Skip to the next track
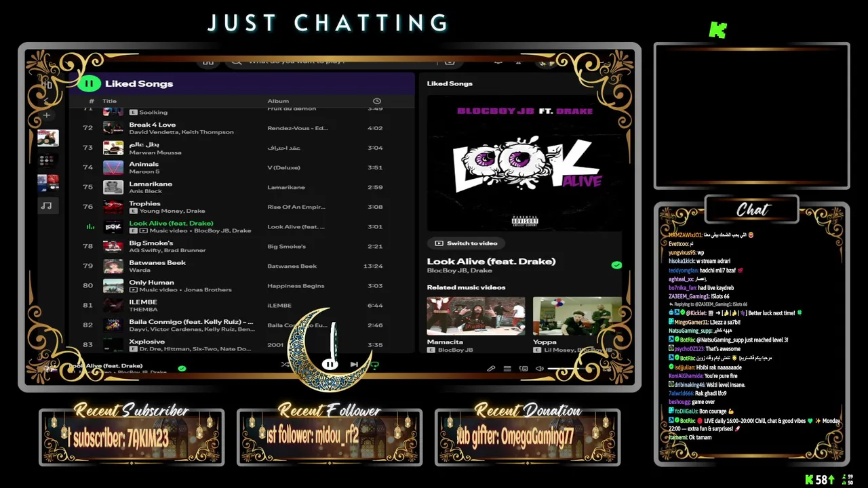The width and height of the screenshot is (868, 488). (353, 364)
